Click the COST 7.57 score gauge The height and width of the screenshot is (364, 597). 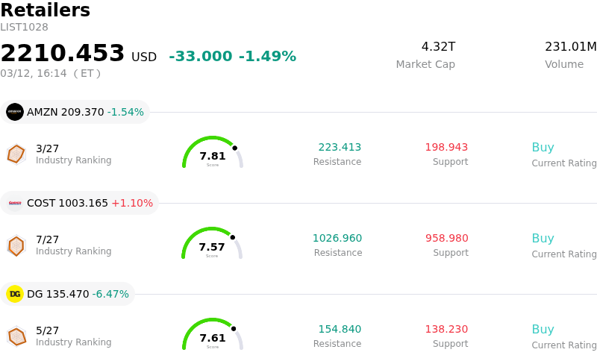(x=212, y=245)
